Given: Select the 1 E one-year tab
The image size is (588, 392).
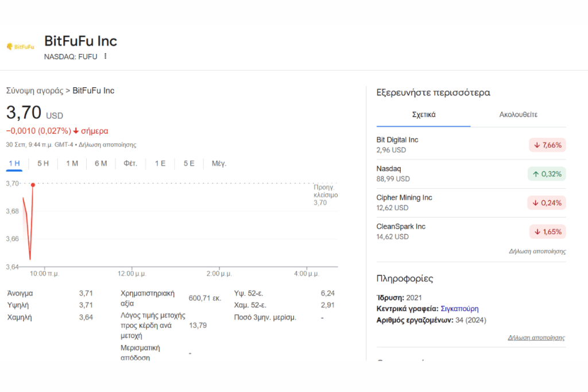Looking at the screenshot, I should pyautogui.click(x=160, y=164).
